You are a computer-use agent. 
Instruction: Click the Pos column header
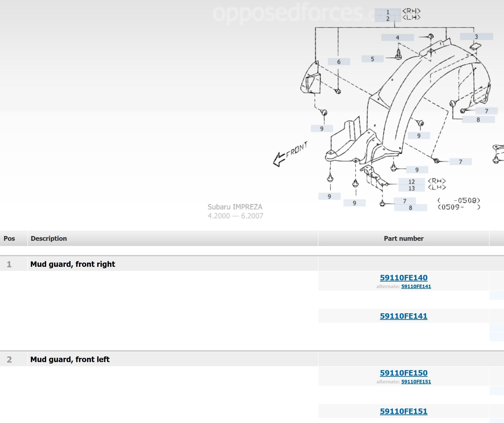pos(9,238)
